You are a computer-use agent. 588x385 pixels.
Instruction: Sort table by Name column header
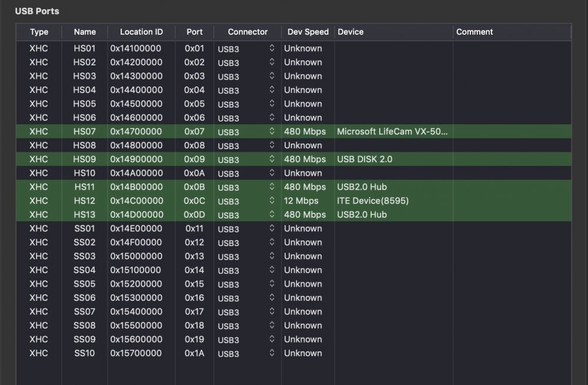point(85,32)
